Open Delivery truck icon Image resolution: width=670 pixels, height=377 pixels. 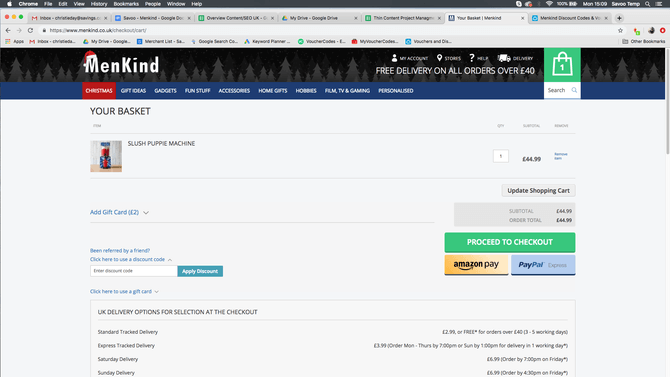click(504, 58)
